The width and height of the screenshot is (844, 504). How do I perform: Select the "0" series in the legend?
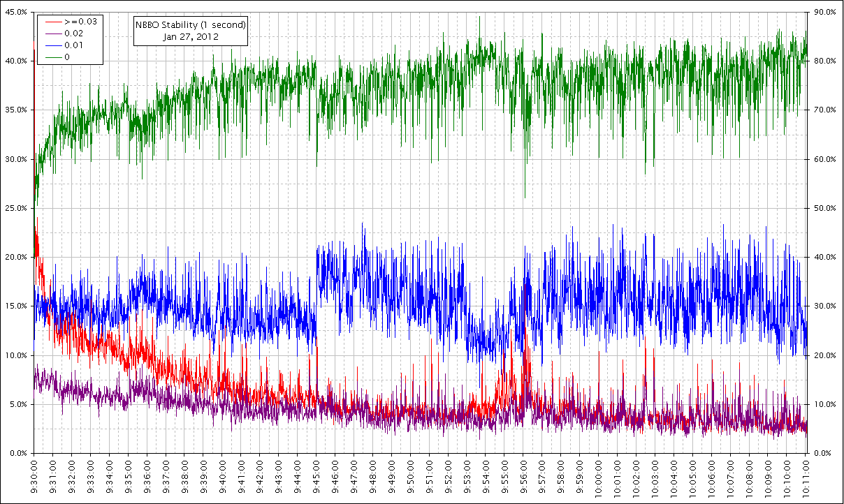pyautogui.click(x=67, y=57)
